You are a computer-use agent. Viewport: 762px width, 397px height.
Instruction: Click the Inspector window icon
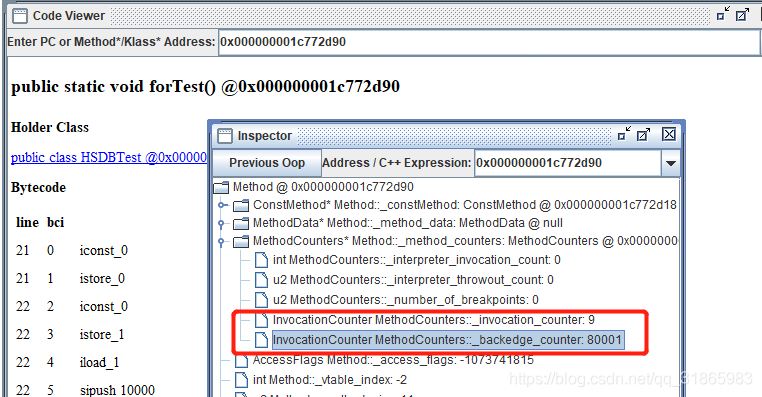tap(225, 136)
